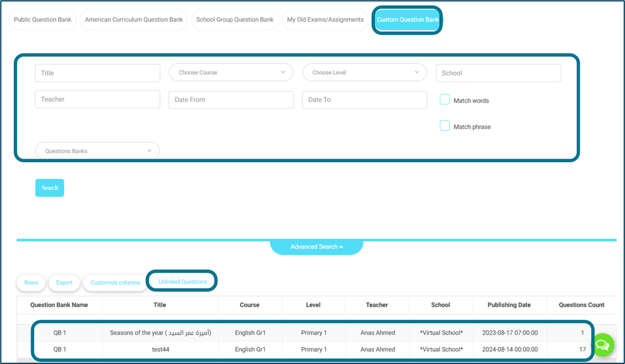Focus the Title search field

point(97,73)
